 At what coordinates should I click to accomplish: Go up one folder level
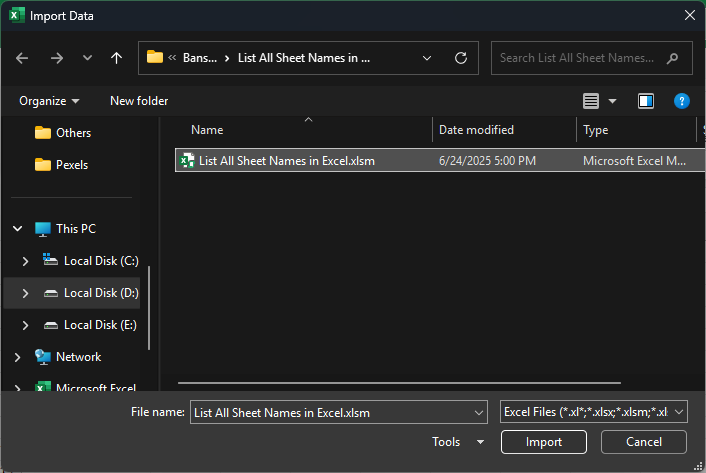click(x=116, y=58)
